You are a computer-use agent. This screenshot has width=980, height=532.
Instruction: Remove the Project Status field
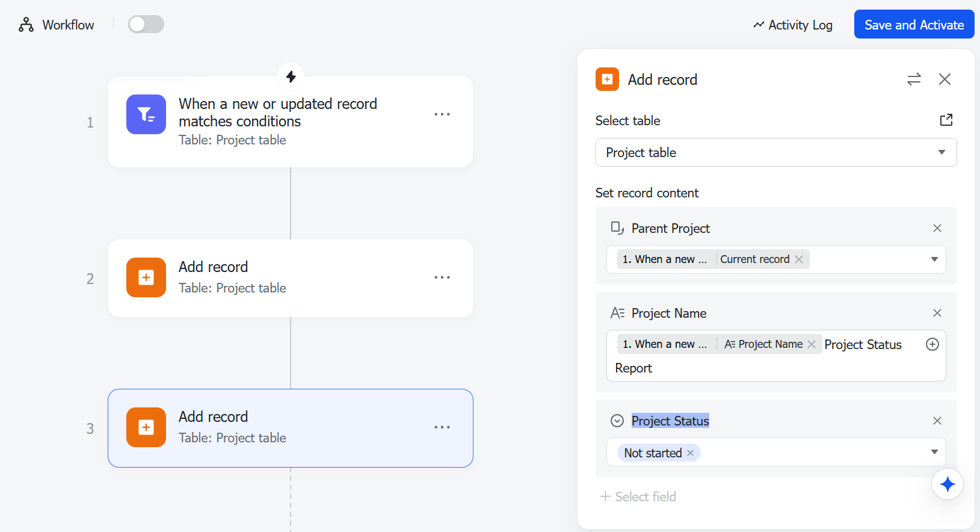coord(937,421)
